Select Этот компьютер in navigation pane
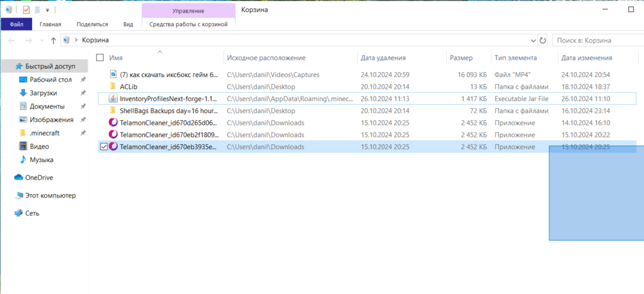This screenshot has width=644, height=294. [x=50, y=196]
